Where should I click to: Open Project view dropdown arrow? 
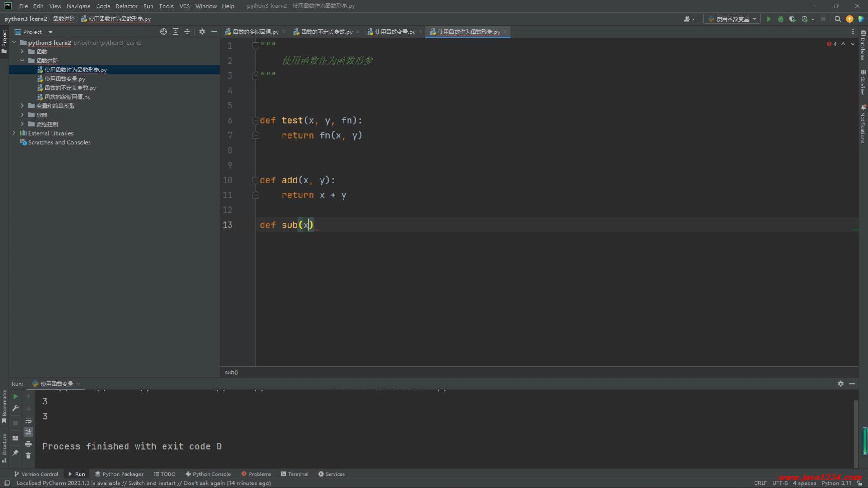tap(50, 32)
